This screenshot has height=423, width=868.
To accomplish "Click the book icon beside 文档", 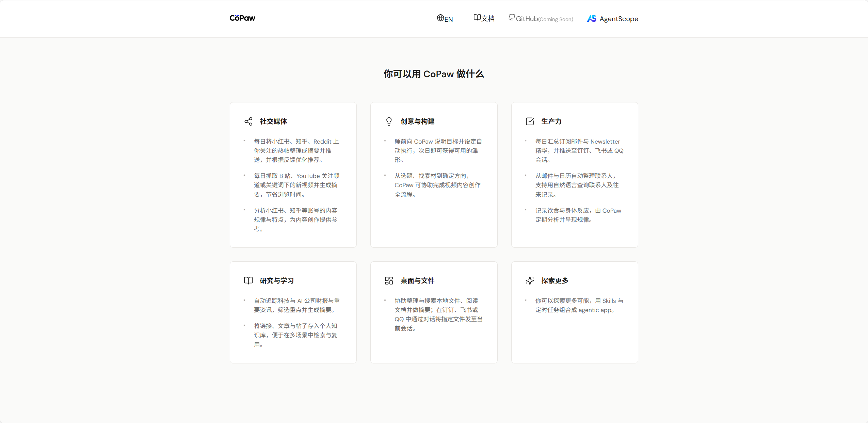I will (477, 17).
